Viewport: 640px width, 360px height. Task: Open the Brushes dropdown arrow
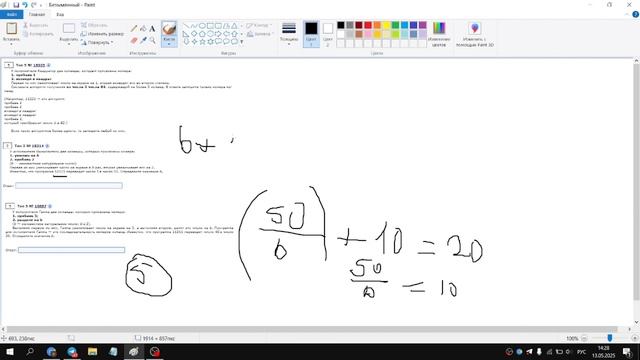point(169,44)
